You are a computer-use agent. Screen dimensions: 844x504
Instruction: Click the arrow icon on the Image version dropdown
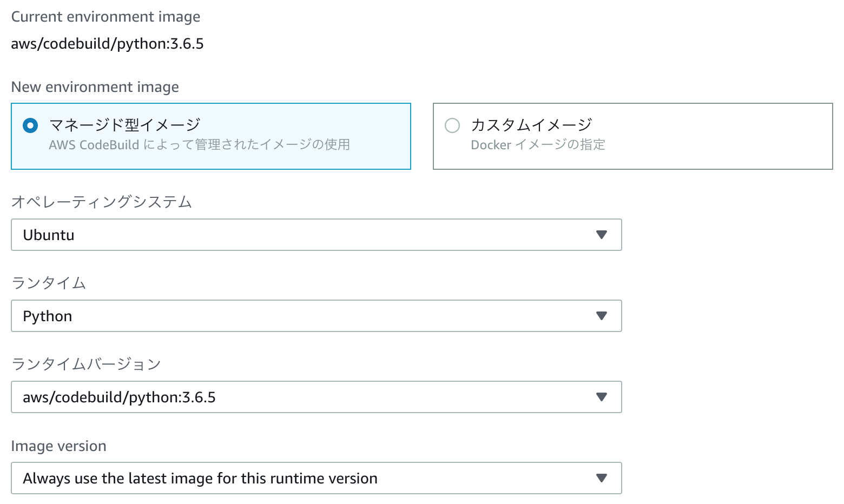tap(601, 478)
